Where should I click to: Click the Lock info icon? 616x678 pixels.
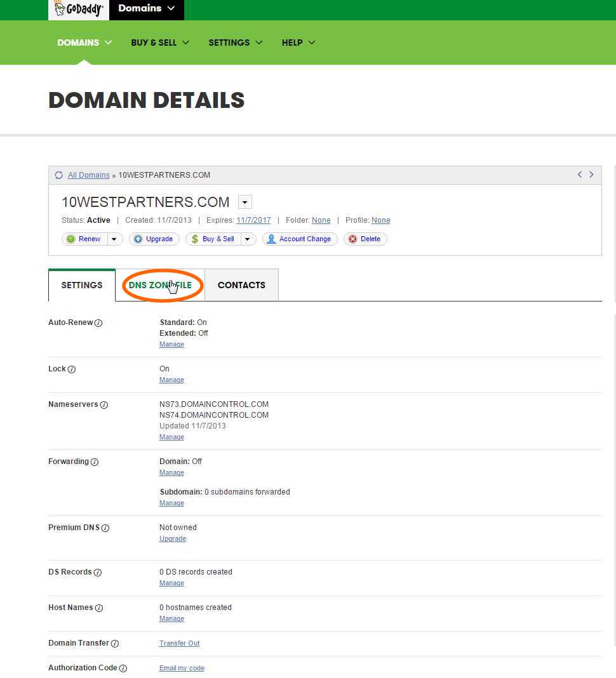(x=72, y=369)
